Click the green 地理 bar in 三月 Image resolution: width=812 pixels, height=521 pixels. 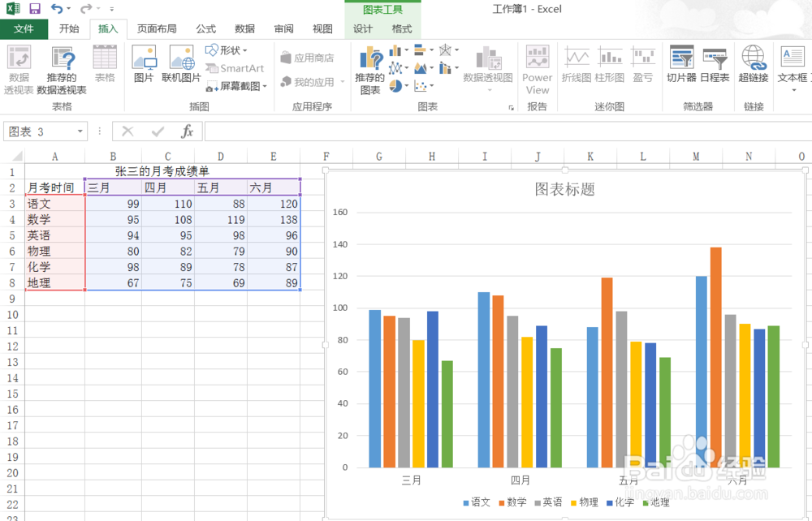(447, 415)
